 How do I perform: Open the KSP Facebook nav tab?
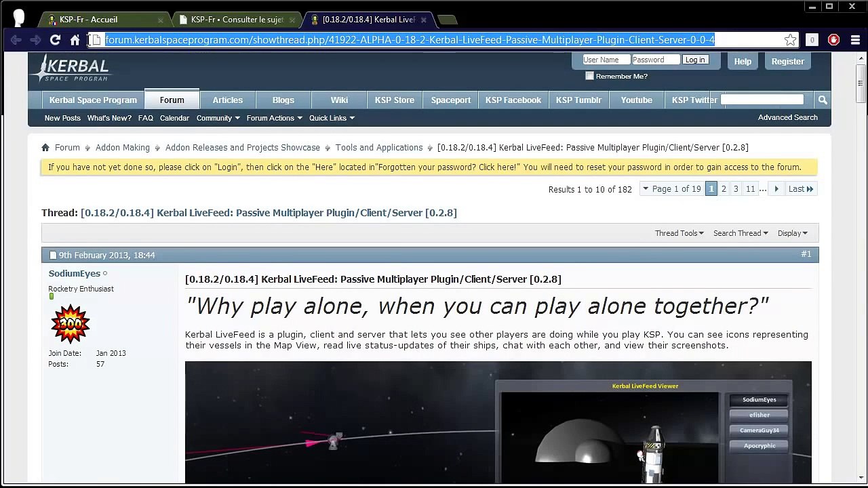point(513,100)
